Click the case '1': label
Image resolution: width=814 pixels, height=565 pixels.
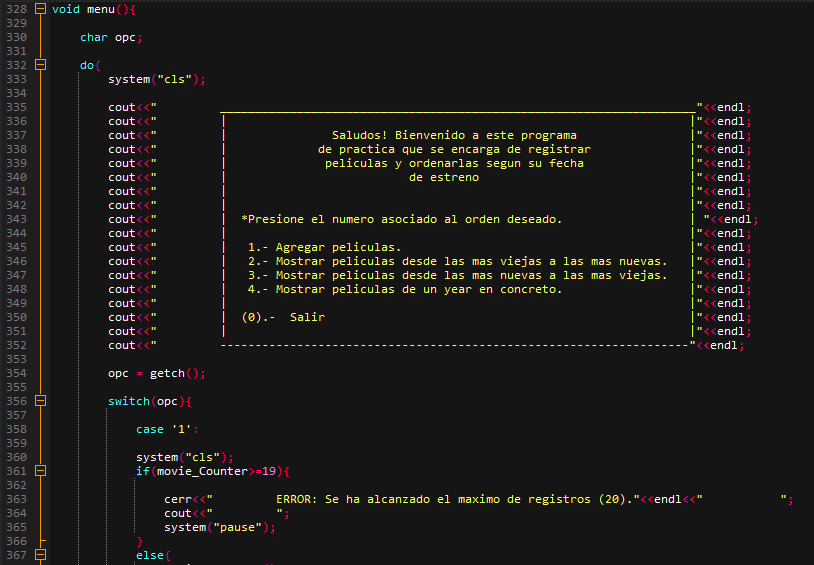pos(167,429)
